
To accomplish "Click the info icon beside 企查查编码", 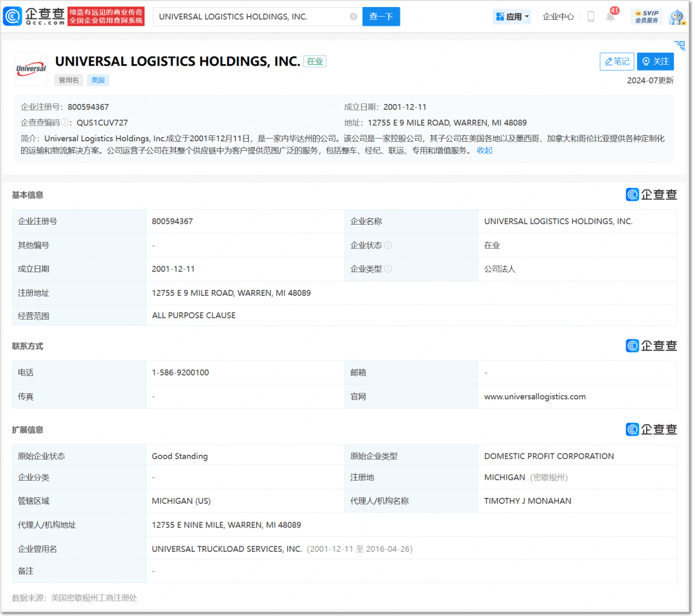I will pyautogui.click(x=65, y=123).
